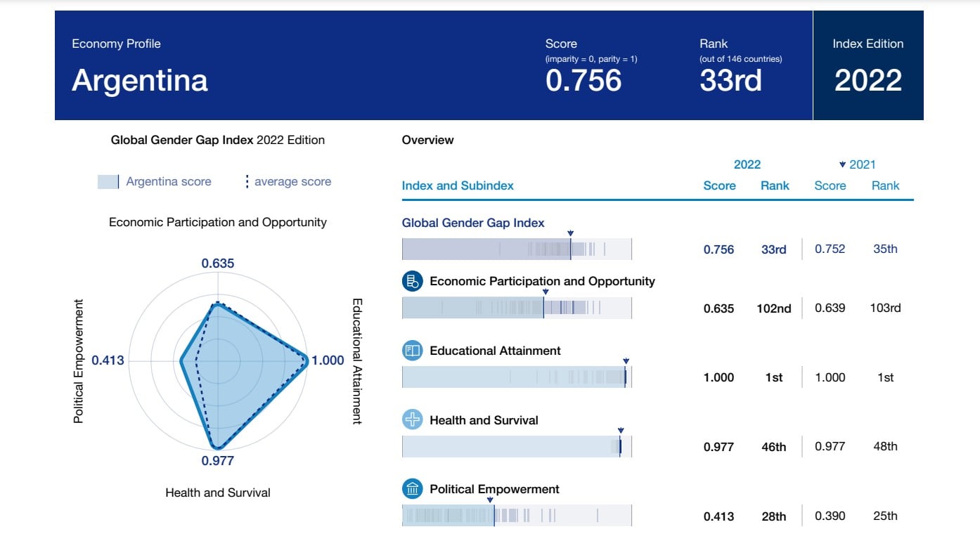This screenshot has height=560, width=980.
Task: Click the Argentina score legend swatch
Action: (108, 181)
